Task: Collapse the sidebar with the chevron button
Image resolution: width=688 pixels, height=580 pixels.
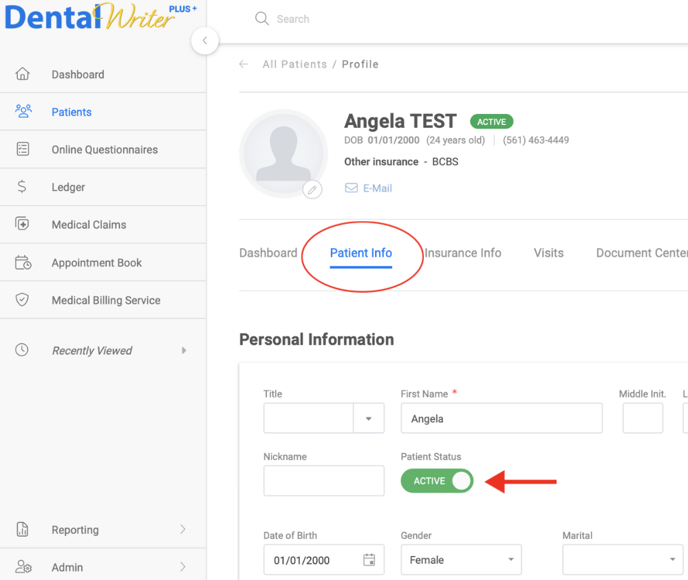Action: point(205,41)
